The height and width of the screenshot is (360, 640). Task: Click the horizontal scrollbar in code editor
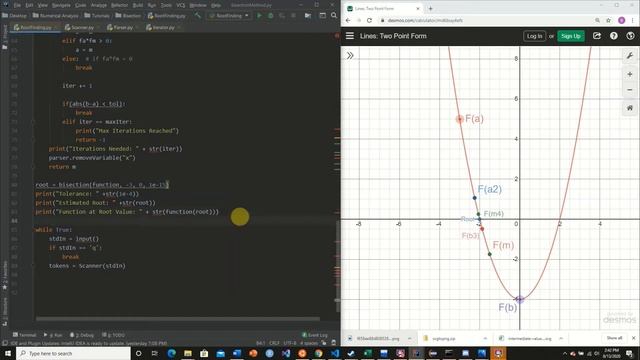pyautogui.click(x=178, y=319)
